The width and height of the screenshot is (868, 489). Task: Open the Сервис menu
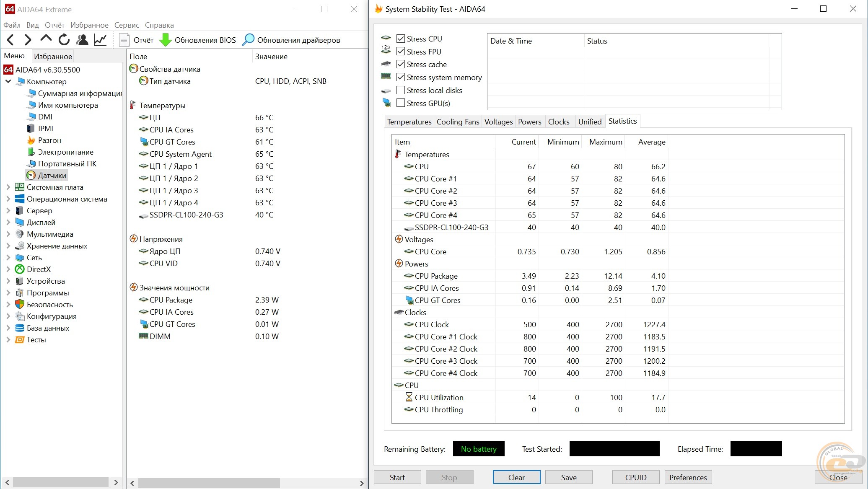[x=127, y=25]
